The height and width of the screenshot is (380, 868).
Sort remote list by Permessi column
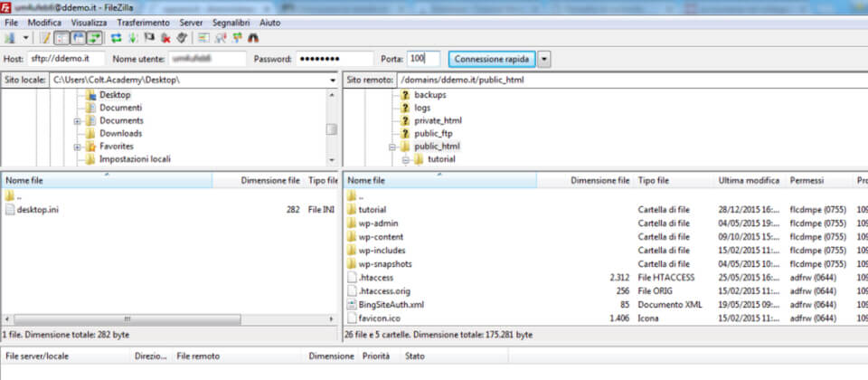[x=819, y=181]
